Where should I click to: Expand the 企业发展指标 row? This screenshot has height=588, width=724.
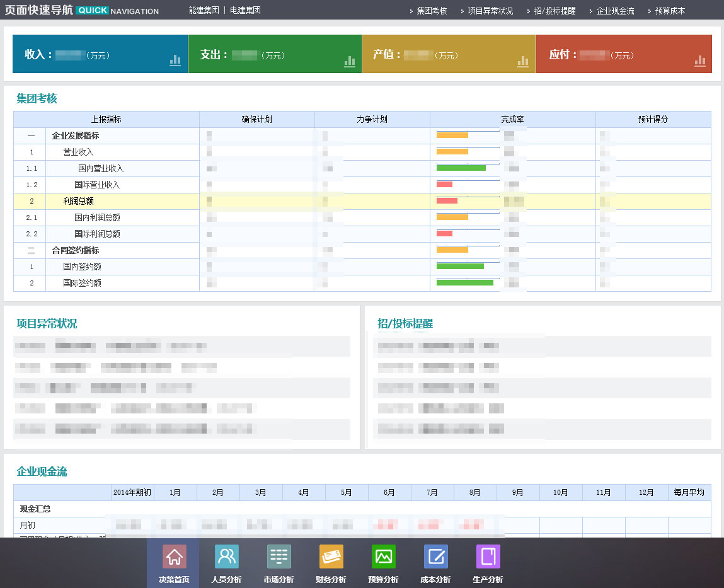pyautogui.click(x=75, y=136)
